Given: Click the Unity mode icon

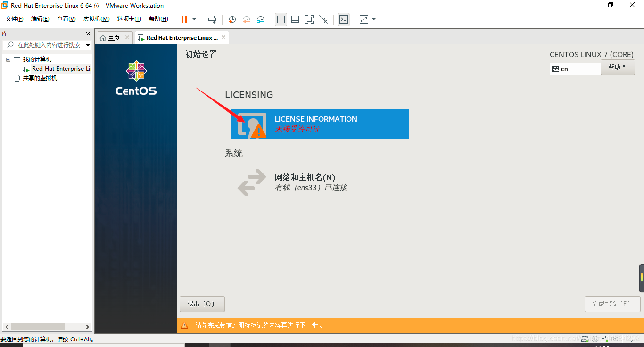Looking at the screenshot, I should 323,19.
